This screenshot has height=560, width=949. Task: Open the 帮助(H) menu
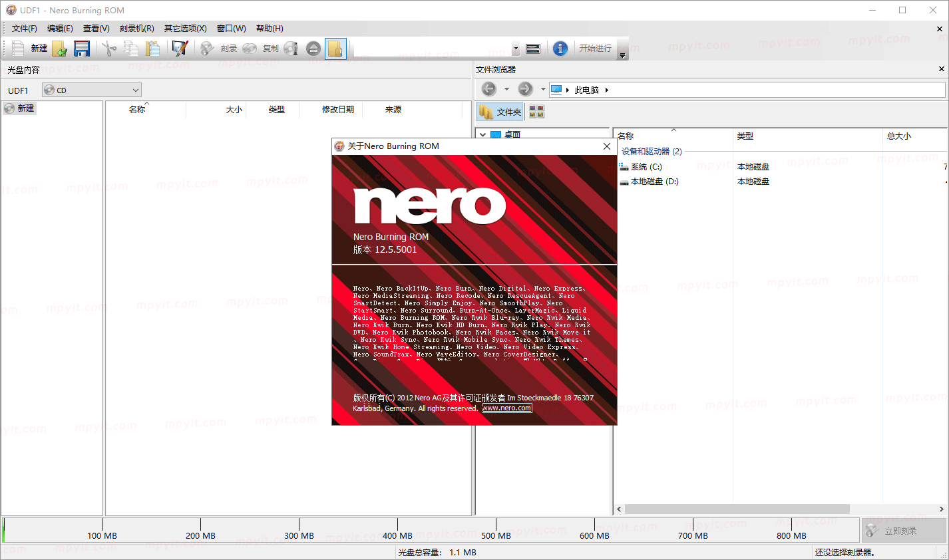tap(270, 29)
